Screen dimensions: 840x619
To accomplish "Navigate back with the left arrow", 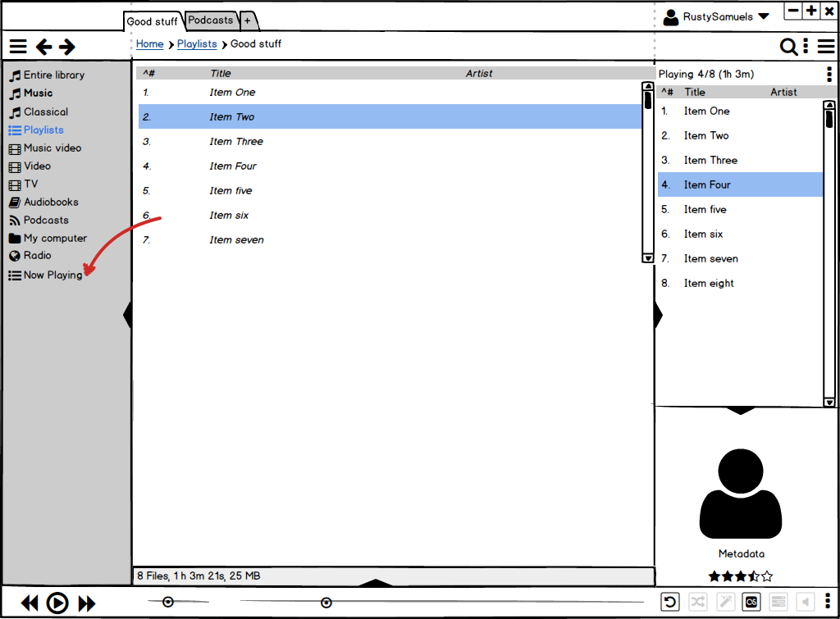I will (44, 47).
